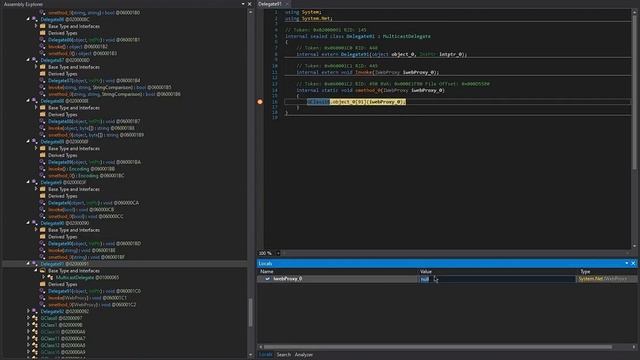Collapse the Delegate86 tree node

(28, 19)
